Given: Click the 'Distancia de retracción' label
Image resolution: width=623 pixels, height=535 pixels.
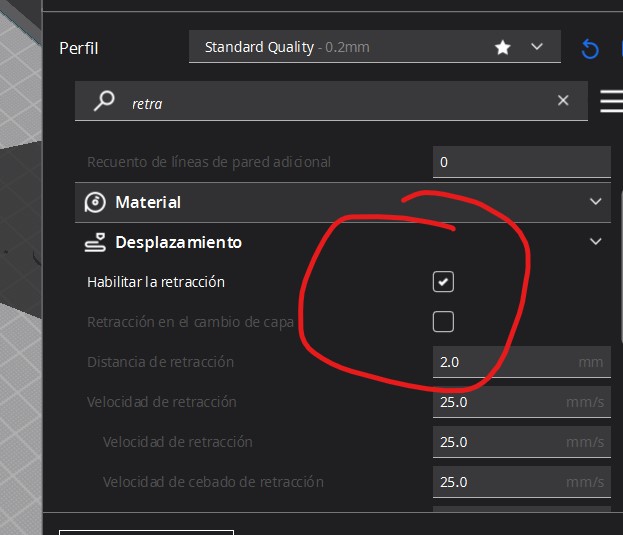Looking at the screenshot, I should pyautogui.click(x=161, y=362).
